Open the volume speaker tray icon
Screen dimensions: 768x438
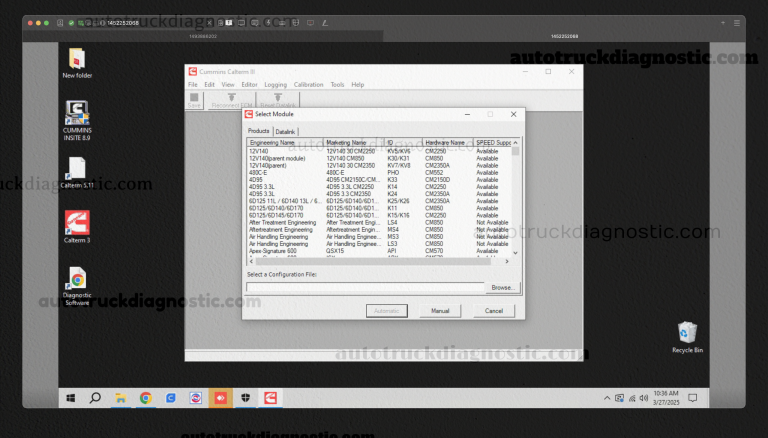[644, 398]
